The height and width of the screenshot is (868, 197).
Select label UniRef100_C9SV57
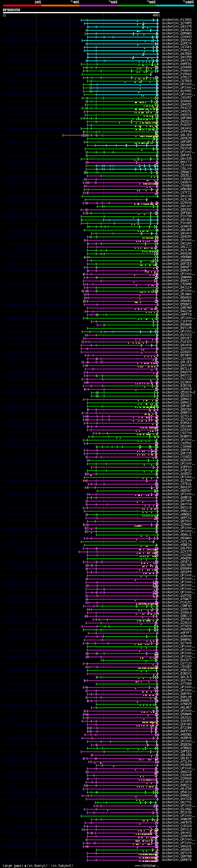point(177,98)
